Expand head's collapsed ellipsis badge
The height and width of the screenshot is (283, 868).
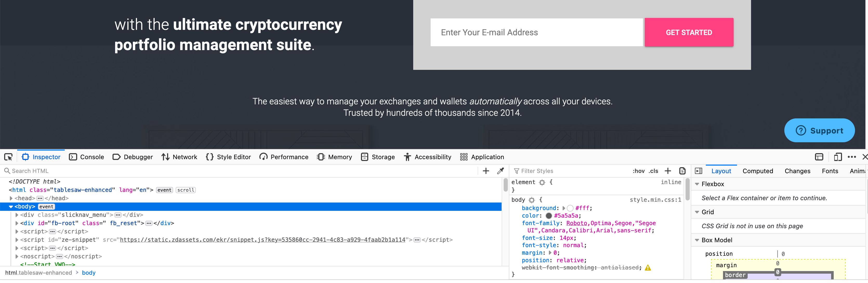pyautogui.click(x=40, y=199)
